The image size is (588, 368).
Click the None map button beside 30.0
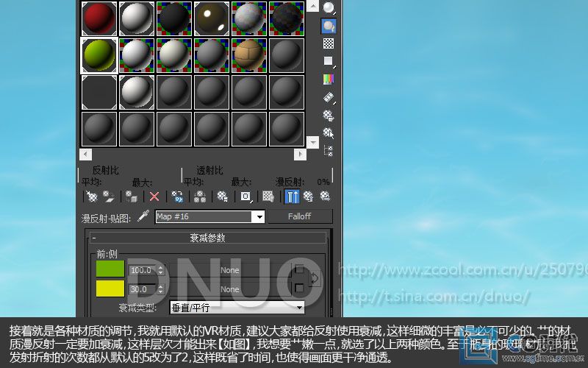[x=229, y=289]
